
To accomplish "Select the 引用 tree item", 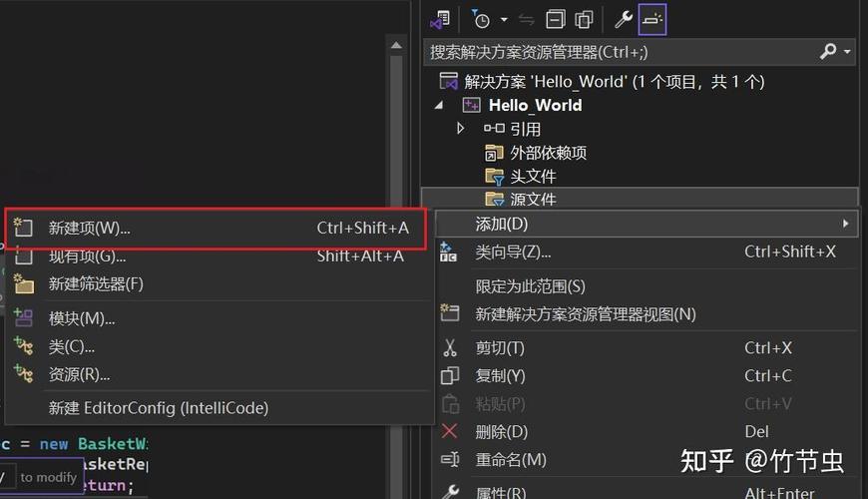I will point(525,129).
